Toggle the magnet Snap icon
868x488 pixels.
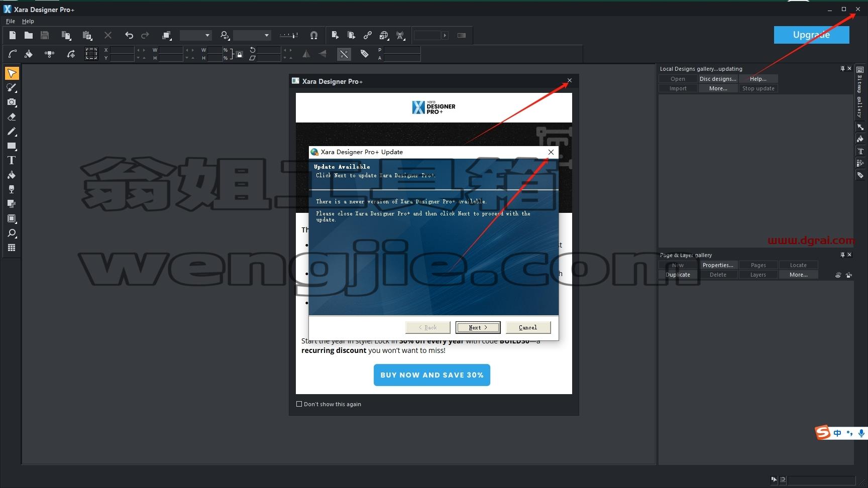[x=314, y=35]
